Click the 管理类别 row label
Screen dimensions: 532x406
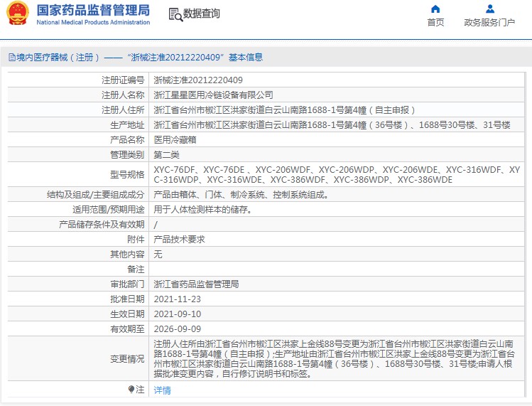[x=127, y=155]
